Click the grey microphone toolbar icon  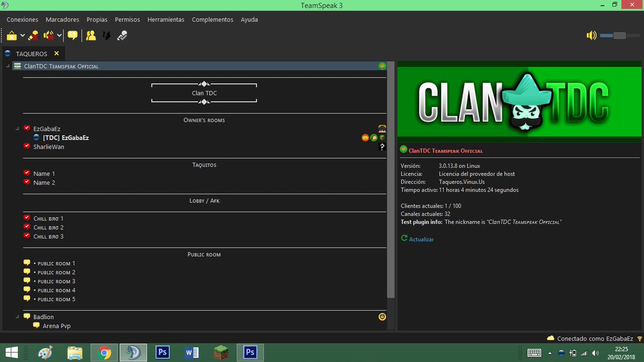coord(122,35)
